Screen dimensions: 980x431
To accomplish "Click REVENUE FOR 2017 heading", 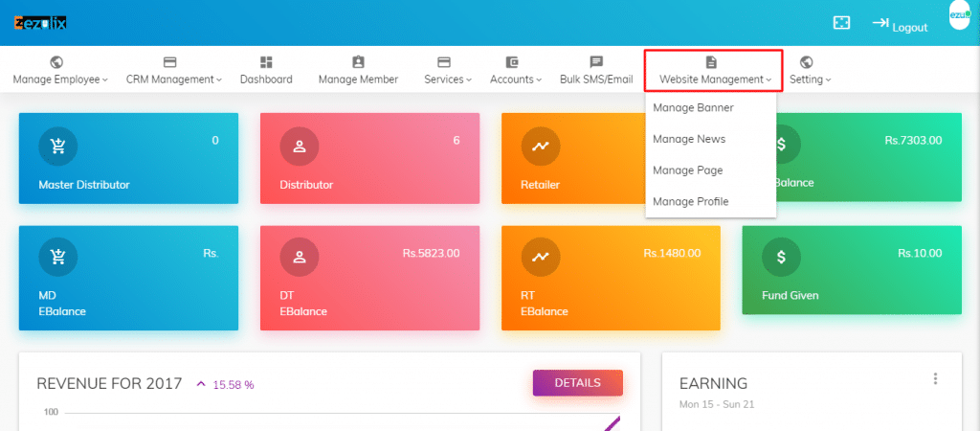I will click(x=109, y=383).
